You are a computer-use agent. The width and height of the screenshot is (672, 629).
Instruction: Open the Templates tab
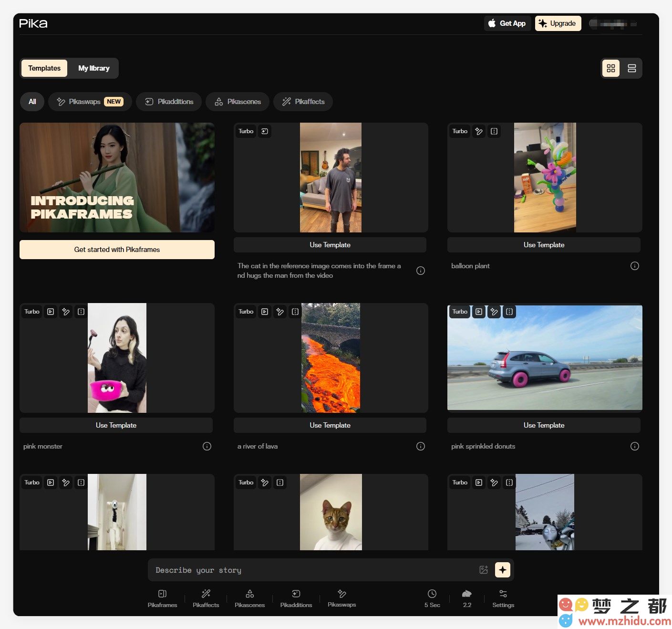(x=44, y=68)
